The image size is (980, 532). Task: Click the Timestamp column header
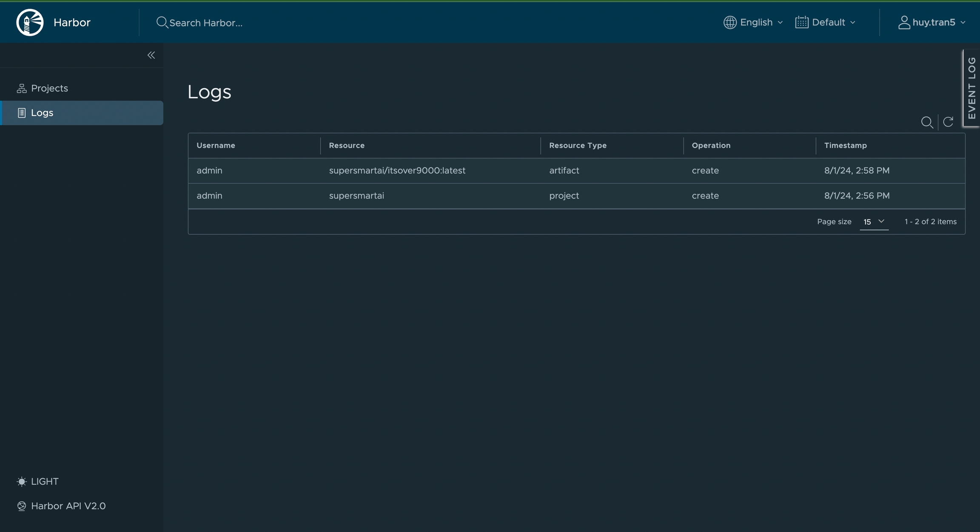coord(845,145)
